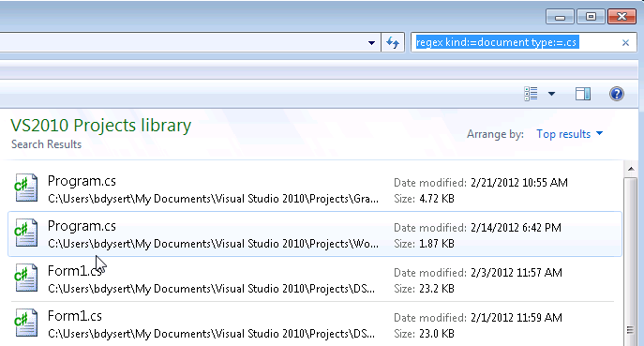Open the Arrange by Top results dropdown
The height and width of the screenshot is (346, 644).
569,134
